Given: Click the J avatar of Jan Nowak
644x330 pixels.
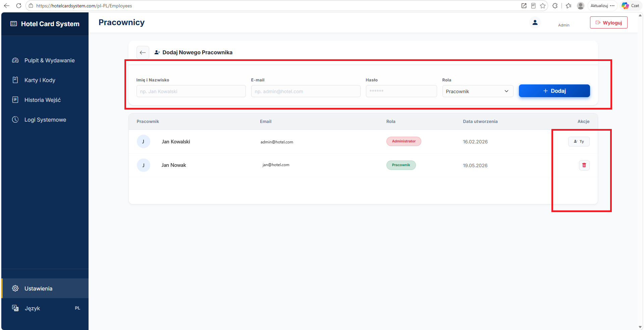Looking at the screenshot, I should tap(143, 165).
